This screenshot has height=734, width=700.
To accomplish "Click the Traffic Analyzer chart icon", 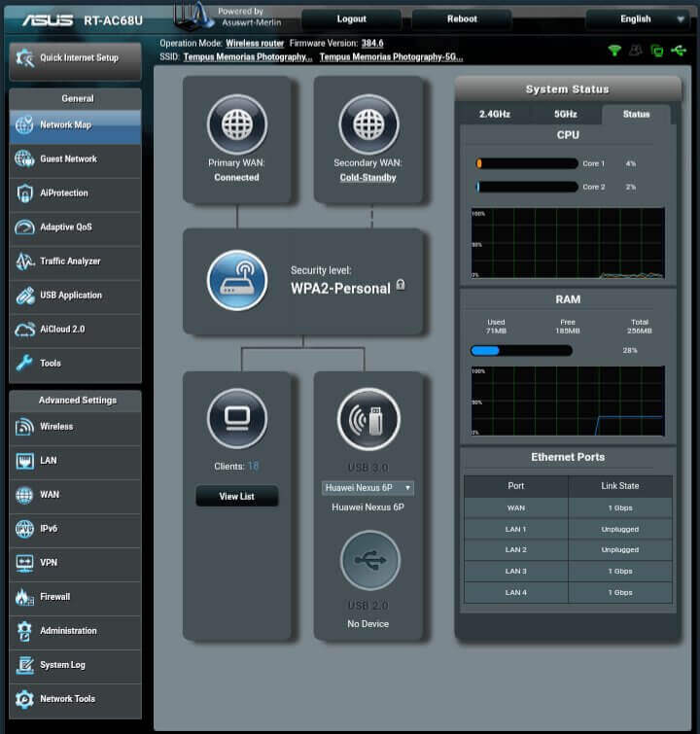I will [24, 262].
